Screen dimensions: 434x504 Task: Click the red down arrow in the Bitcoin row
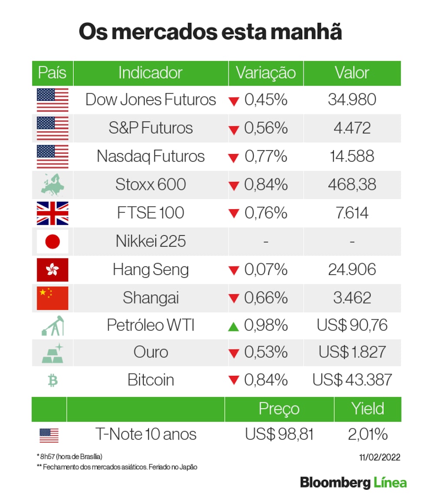click(x=234, y=381)
